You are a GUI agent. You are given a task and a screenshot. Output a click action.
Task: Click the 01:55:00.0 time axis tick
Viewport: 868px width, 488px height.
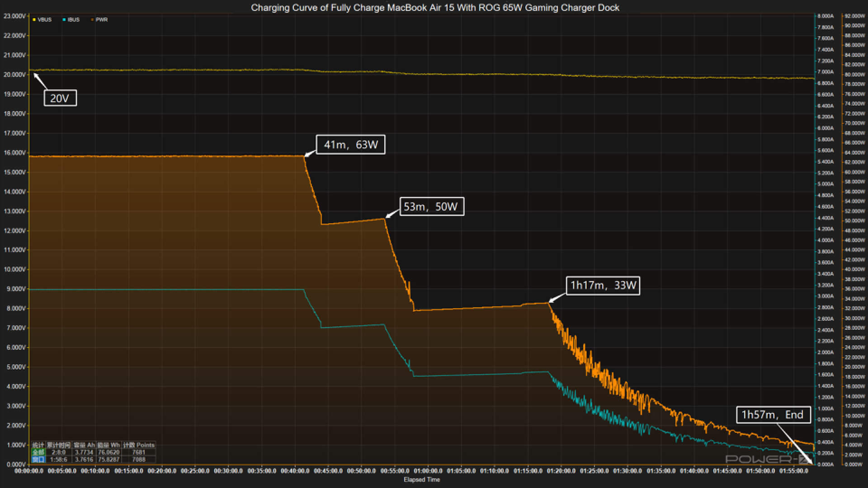pyautogui.click(x=794, y=471)
